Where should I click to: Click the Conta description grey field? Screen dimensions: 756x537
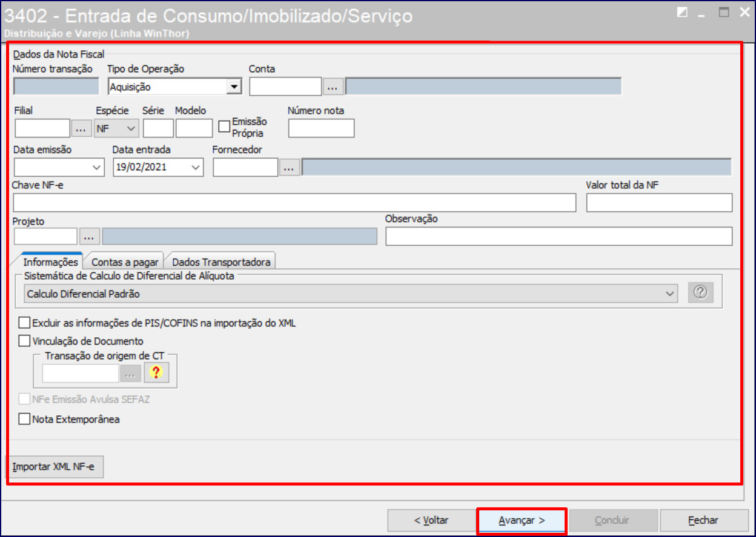pos(483,87)
